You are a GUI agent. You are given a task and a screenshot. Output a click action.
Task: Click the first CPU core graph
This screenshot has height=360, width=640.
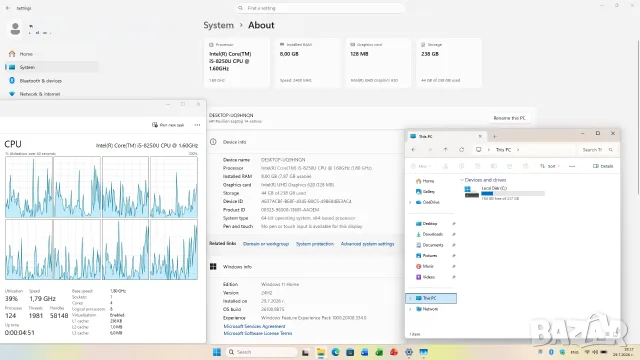coord(29,187)
